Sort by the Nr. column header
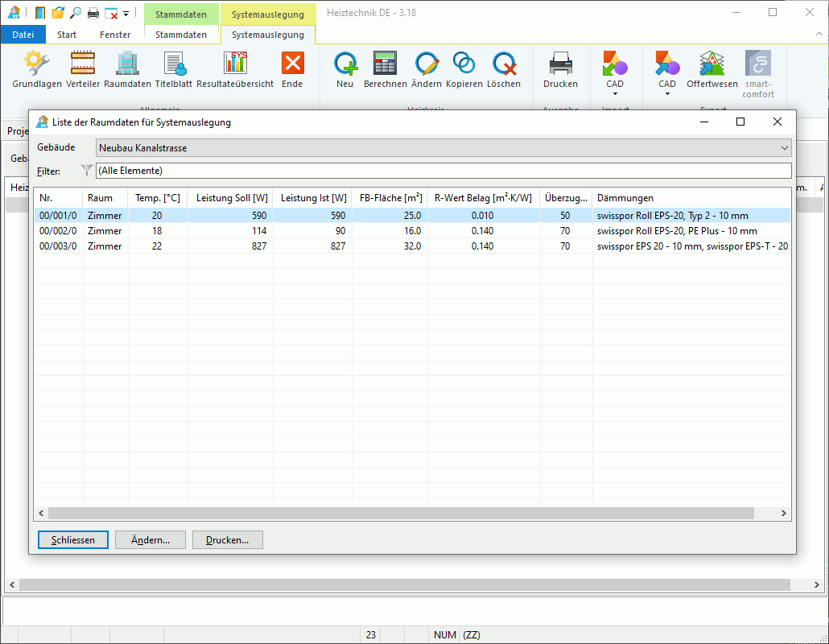 (x=58, y=198)
